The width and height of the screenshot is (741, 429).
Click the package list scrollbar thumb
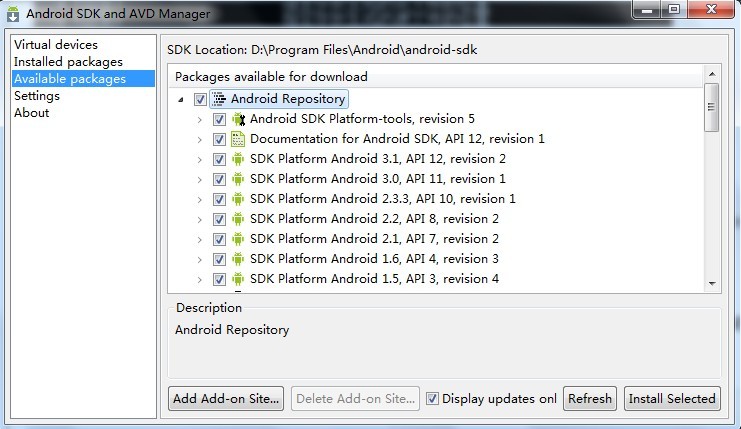(x=711, y=107)
